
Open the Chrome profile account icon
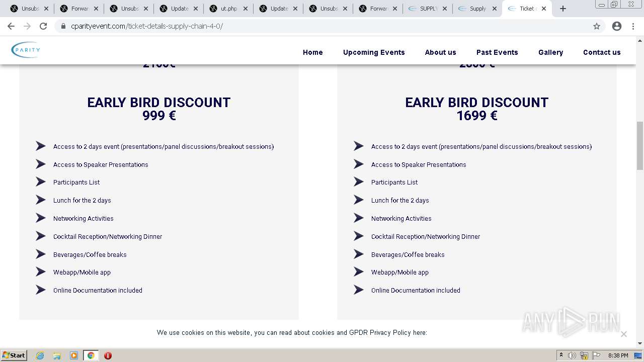(617, 26)
